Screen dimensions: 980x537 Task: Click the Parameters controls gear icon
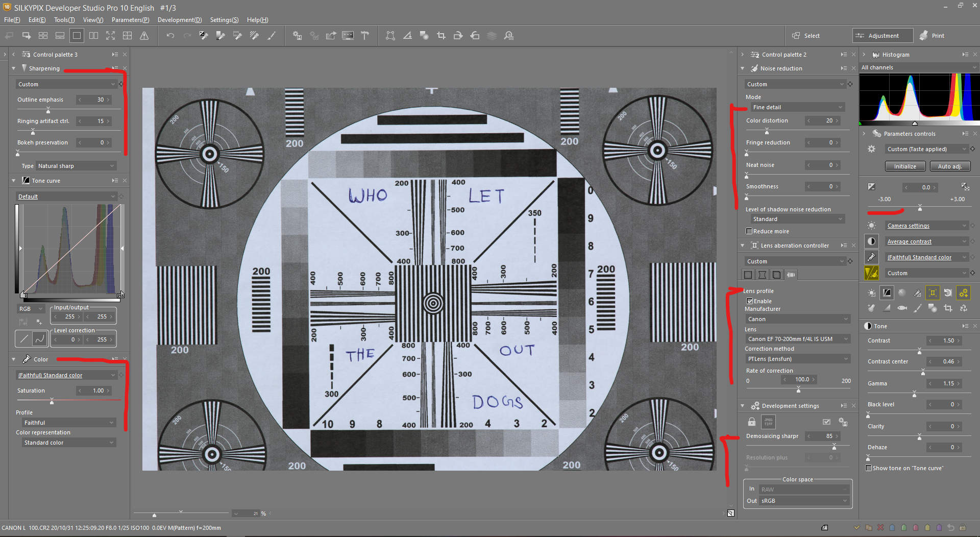(x=872, y=149)
